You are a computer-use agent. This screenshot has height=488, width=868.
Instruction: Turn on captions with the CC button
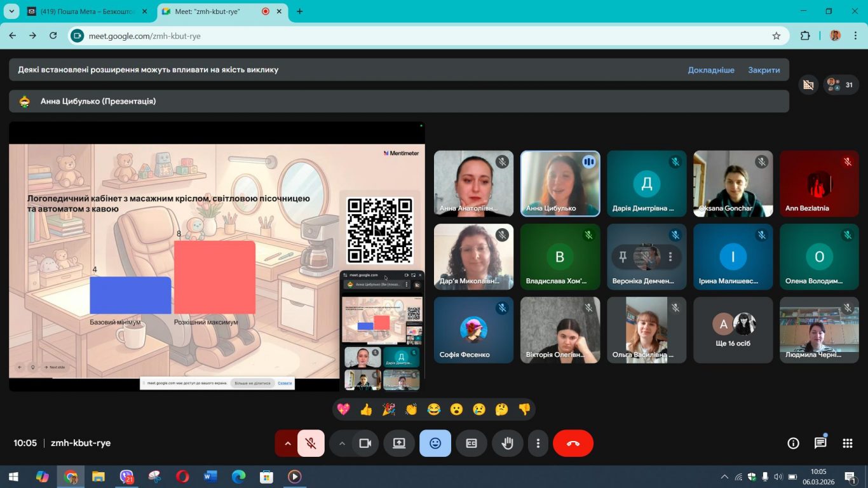[x=471, y=444]
